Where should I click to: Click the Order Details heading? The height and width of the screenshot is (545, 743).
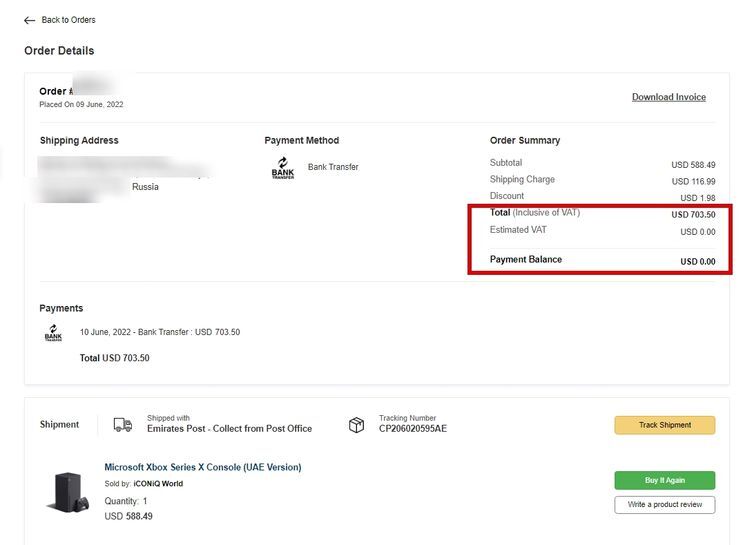pyautogui.click(x=59, y=51)
